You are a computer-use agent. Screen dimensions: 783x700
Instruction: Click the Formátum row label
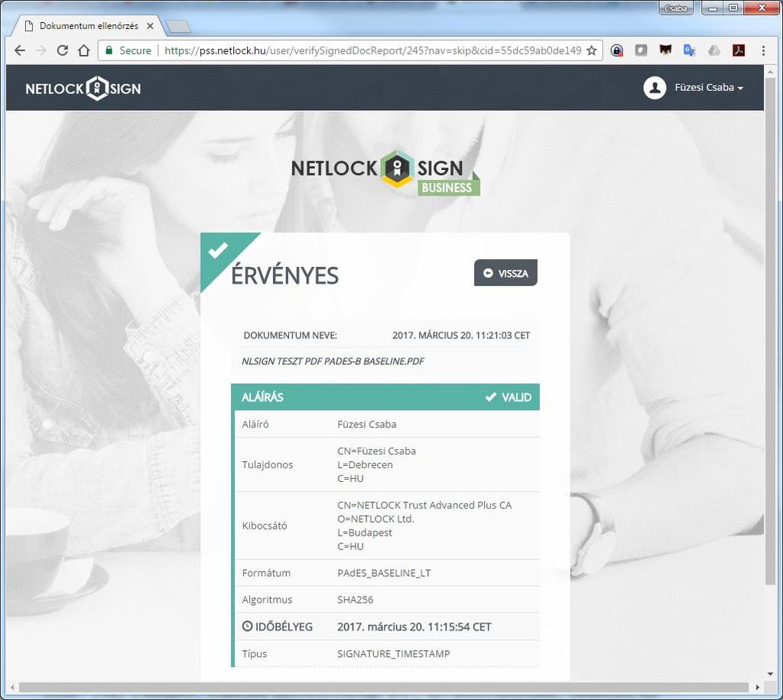[x=265, y=573]
